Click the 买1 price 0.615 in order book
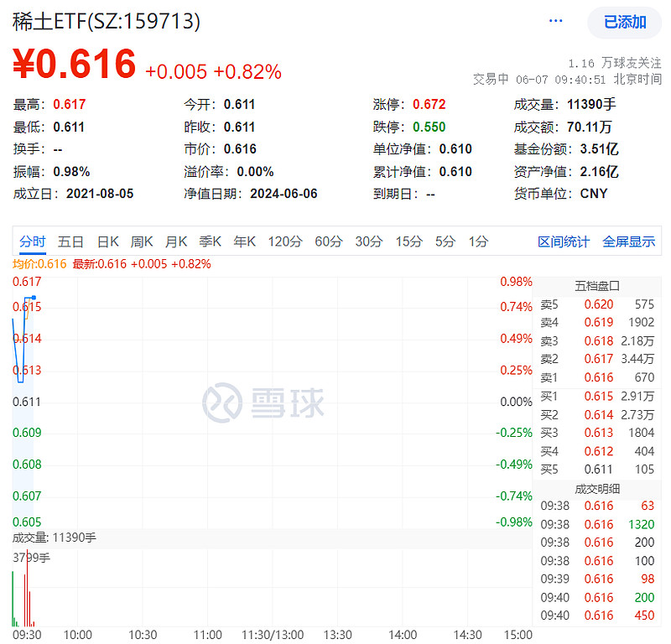 pos(601,396)
